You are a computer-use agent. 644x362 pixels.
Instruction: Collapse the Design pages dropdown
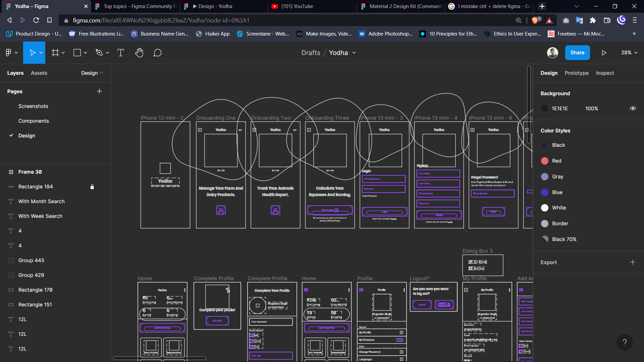(92, 73)
